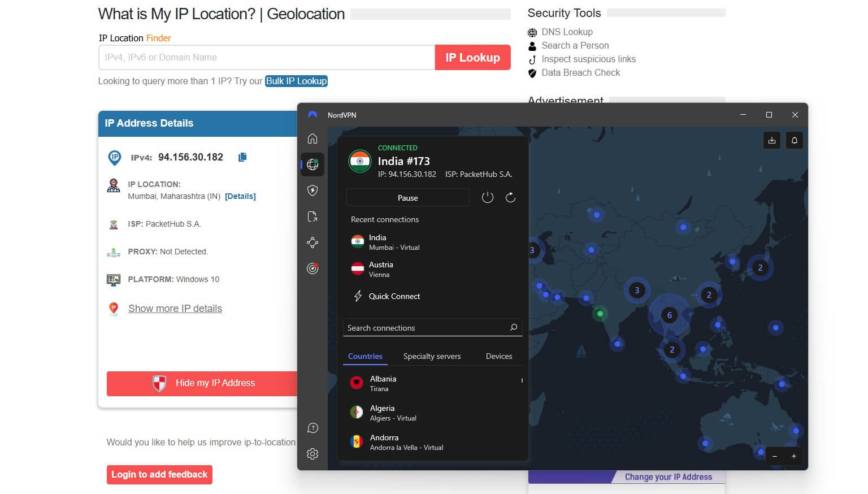Open the Data Breach Check link
The image size is (868, 494).
pos(580,72)
